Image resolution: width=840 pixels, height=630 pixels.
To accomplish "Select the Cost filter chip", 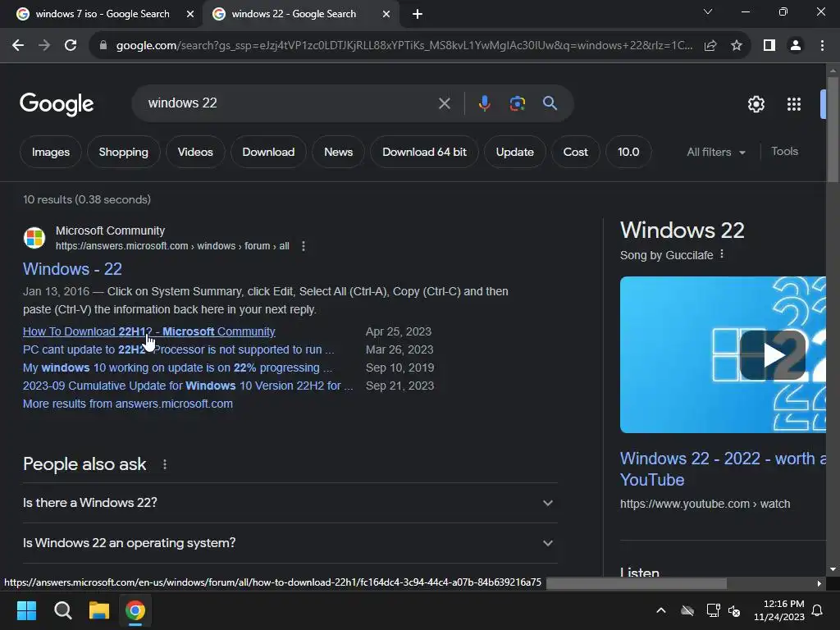I will point(575,152).
